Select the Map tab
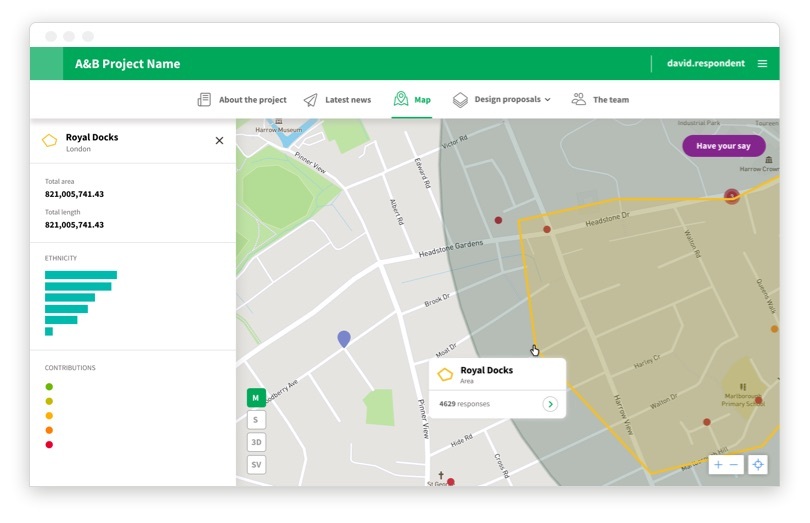Viewport: 810px width, 523px height. (412, 99)
